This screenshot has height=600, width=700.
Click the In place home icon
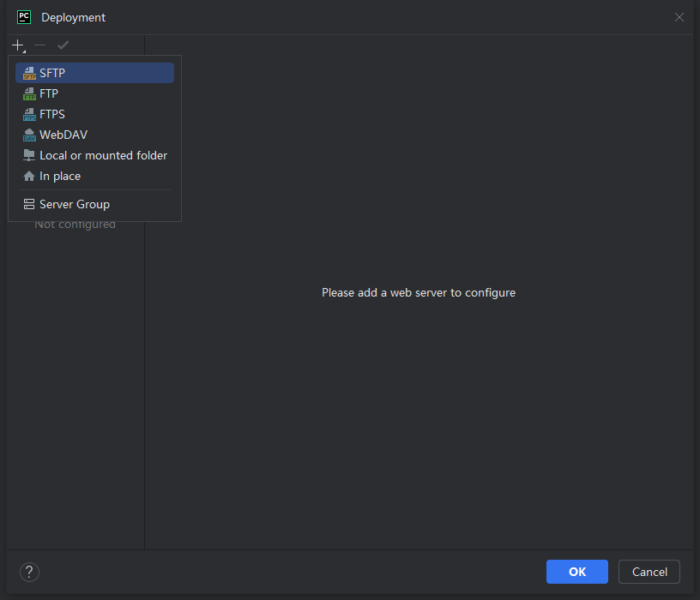(x=29, y=177)
